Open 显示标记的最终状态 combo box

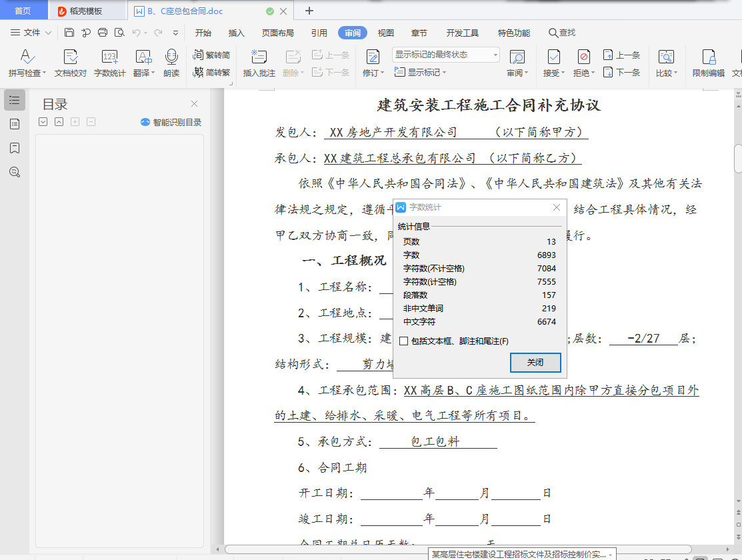point(446,55)
